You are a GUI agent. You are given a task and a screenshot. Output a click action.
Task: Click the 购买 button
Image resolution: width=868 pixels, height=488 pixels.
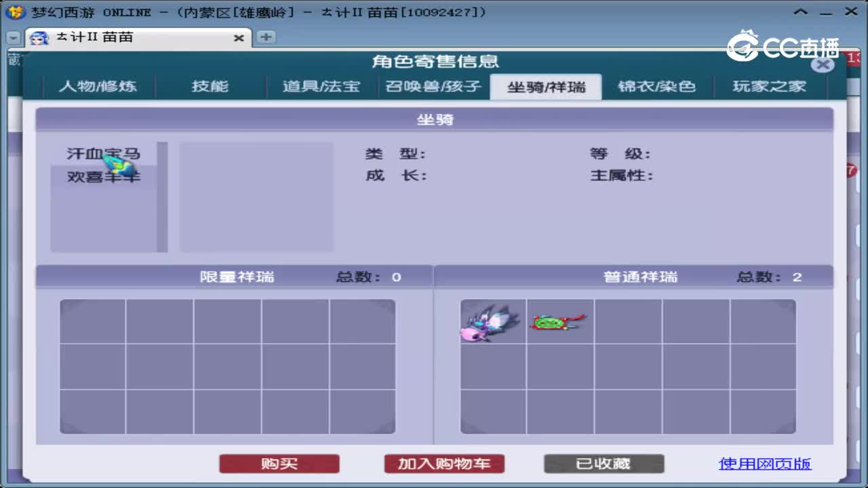click(279, 464)
